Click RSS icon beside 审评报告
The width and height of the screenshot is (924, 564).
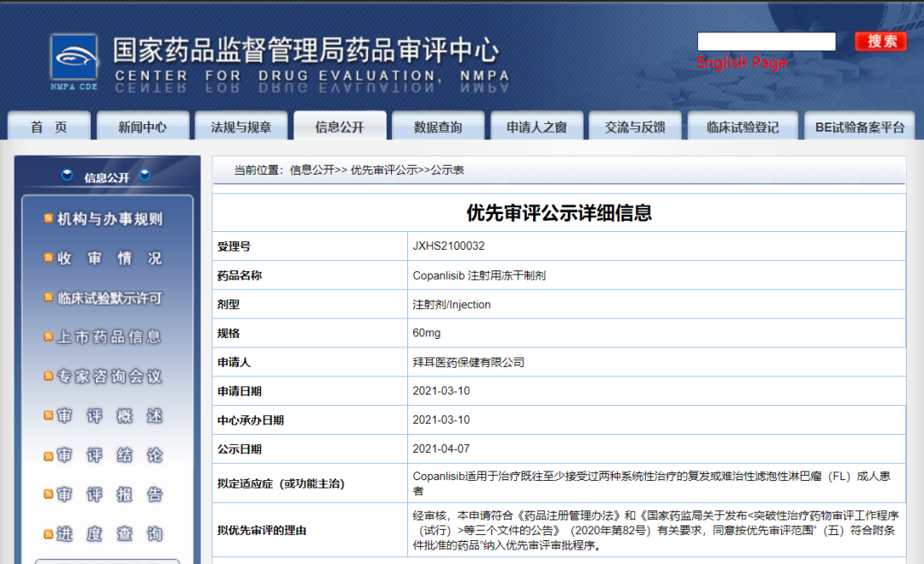click(x=48, y=495)
